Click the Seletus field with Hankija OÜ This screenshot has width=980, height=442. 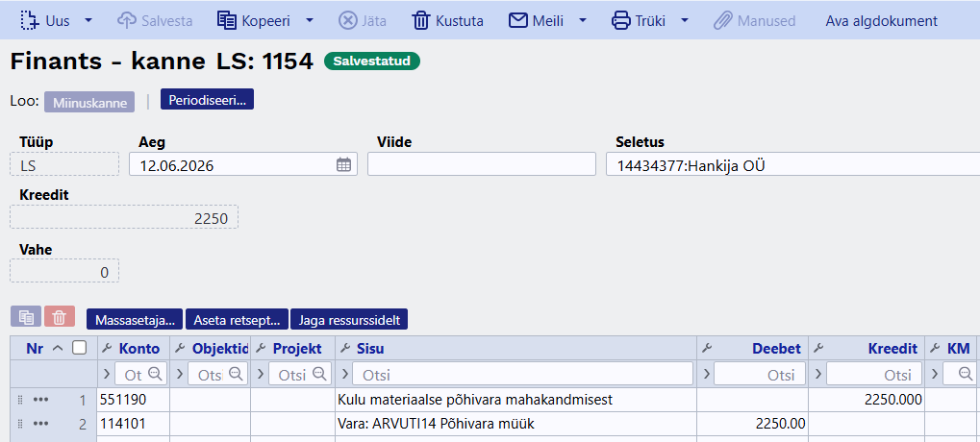click(793, 165)
